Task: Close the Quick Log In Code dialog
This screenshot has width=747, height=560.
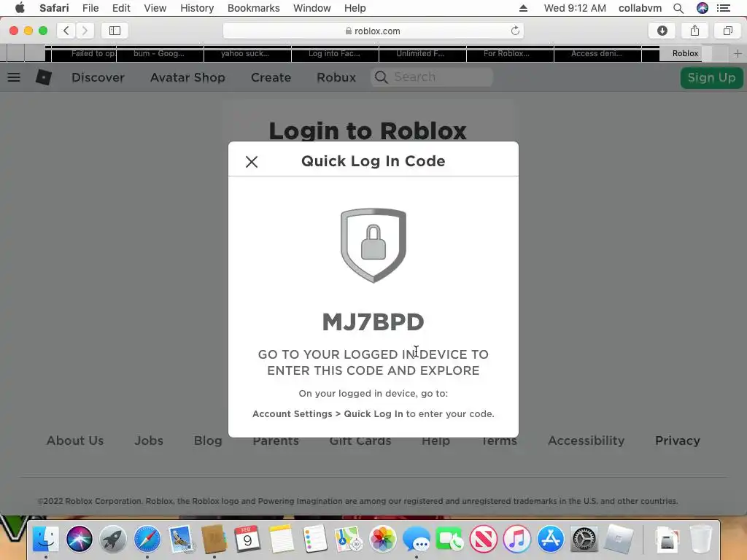Action: coord(252,162)
